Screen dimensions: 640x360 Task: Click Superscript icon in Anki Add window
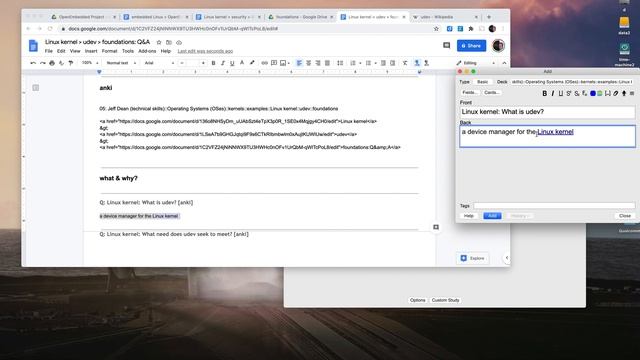[569, 93]
